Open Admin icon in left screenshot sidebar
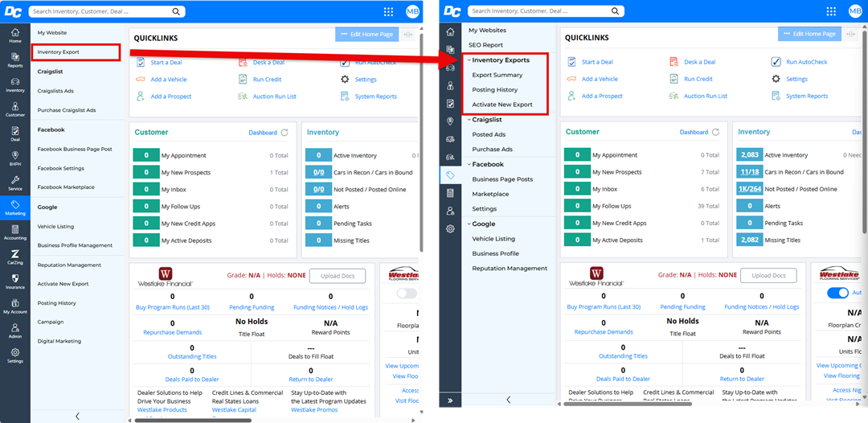 point(15,331)
